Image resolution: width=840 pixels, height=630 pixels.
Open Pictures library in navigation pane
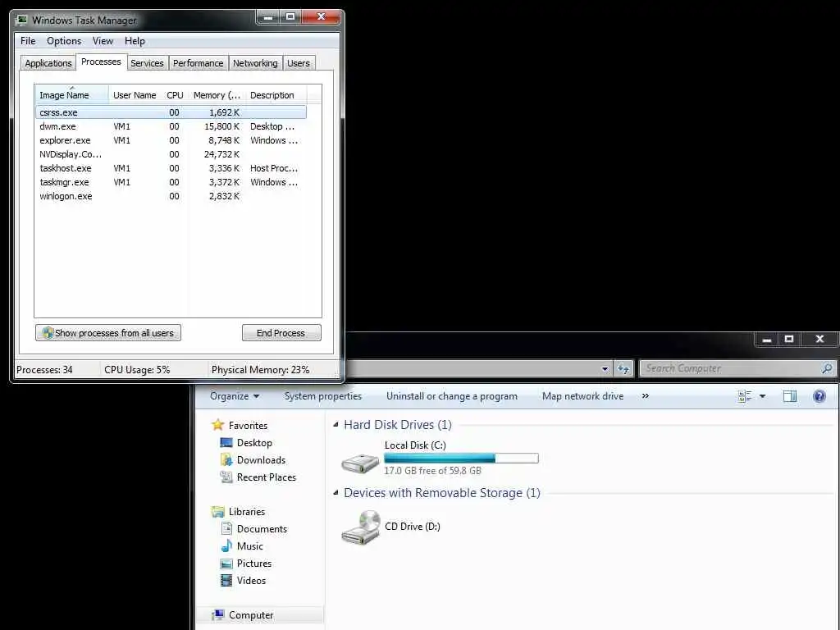tap(254, 564)
